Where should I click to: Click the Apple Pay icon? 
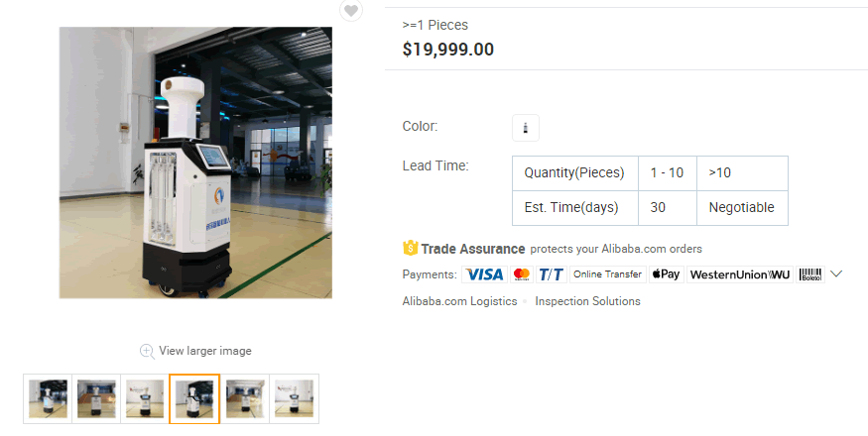pos(667,274)
